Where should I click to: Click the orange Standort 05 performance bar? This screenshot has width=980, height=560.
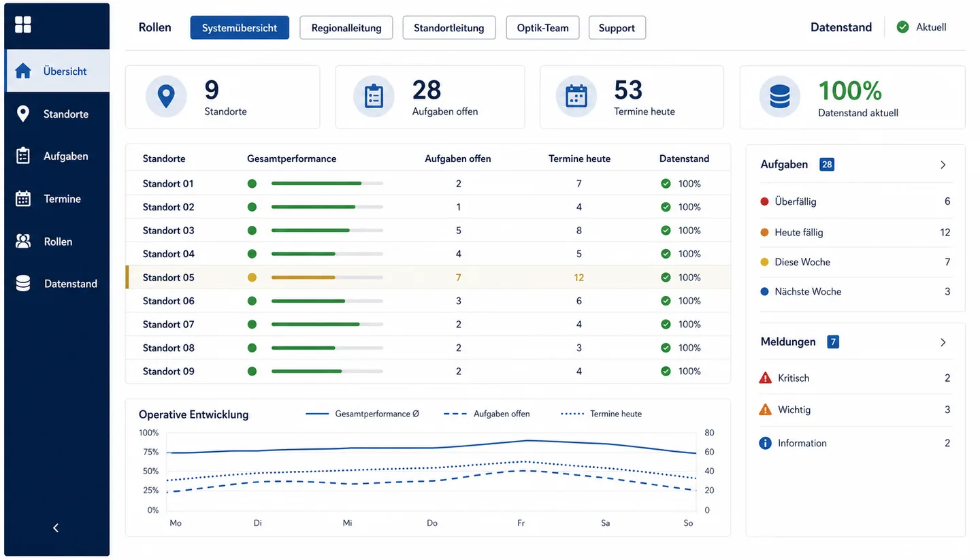click(x=327, y=278)
